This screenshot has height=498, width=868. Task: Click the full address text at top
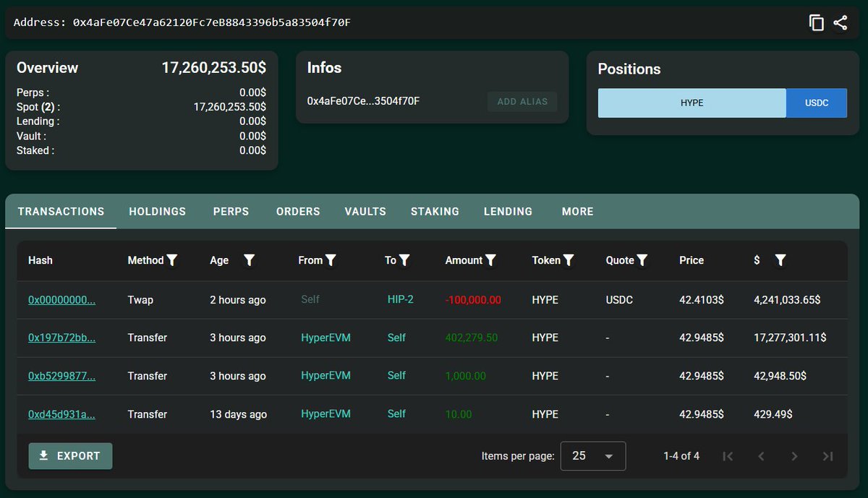212,22
